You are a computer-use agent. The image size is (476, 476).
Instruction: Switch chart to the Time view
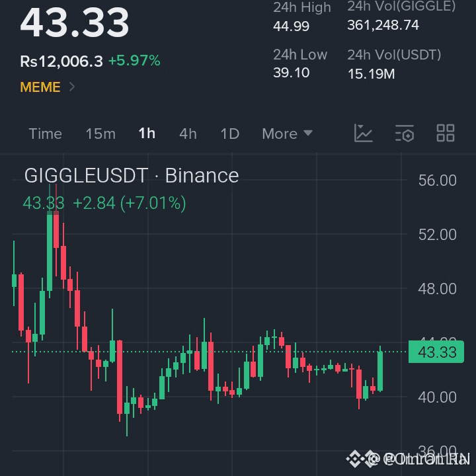pos(45,134)
